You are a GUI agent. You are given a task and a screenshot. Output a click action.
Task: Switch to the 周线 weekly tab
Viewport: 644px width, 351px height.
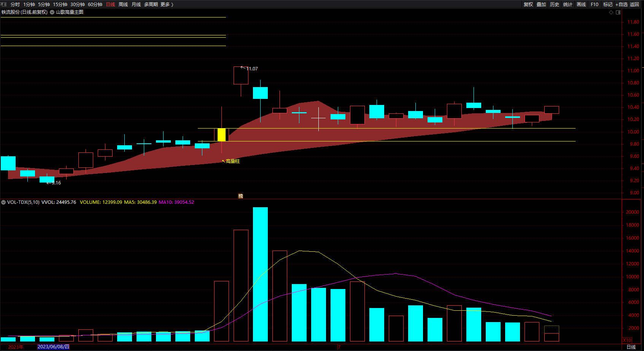coord(123,4)
